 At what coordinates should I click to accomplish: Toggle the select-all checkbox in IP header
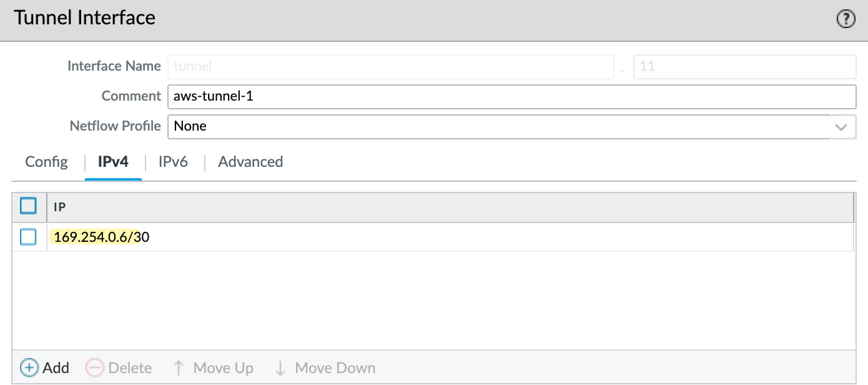(29, 206)
